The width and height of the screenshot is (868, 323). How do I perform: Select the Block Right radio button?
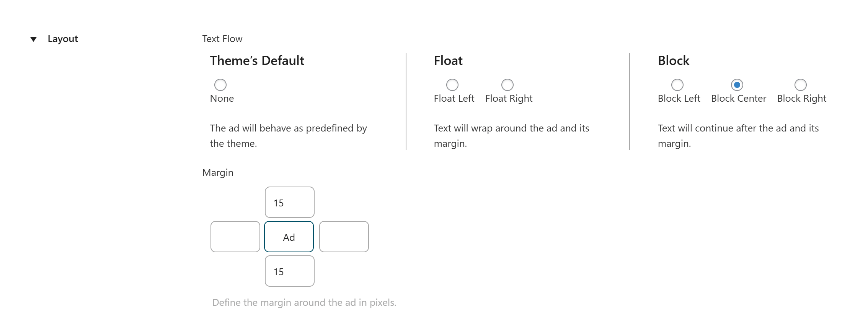800,85
